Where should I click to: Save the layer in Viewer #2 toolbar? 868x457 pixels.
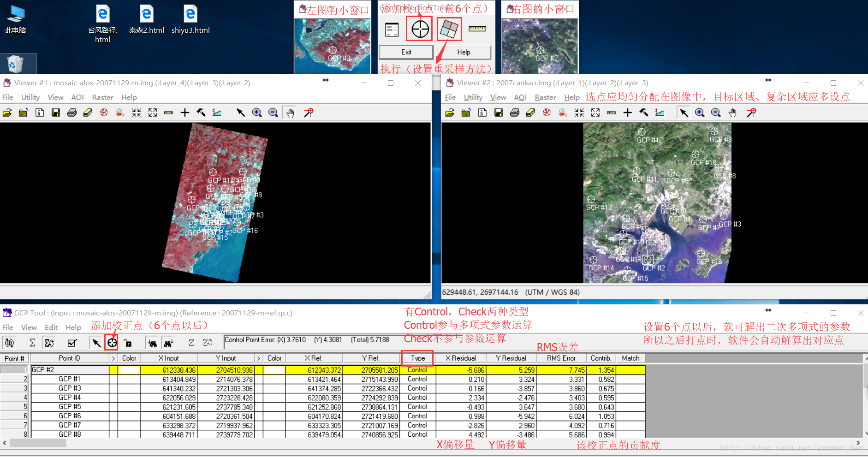[499, 113]
